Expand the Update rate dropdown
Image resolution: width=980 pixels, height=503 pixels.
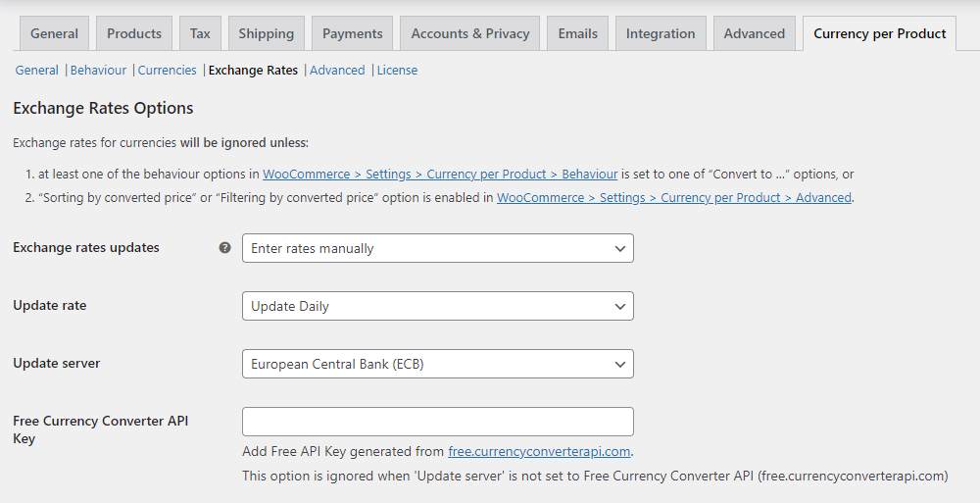(x=437, y=306)
